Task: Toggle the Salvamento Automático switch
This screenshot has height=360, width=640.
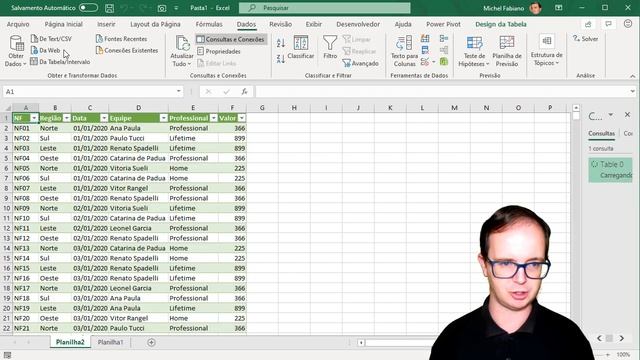Action: (88, 8)
